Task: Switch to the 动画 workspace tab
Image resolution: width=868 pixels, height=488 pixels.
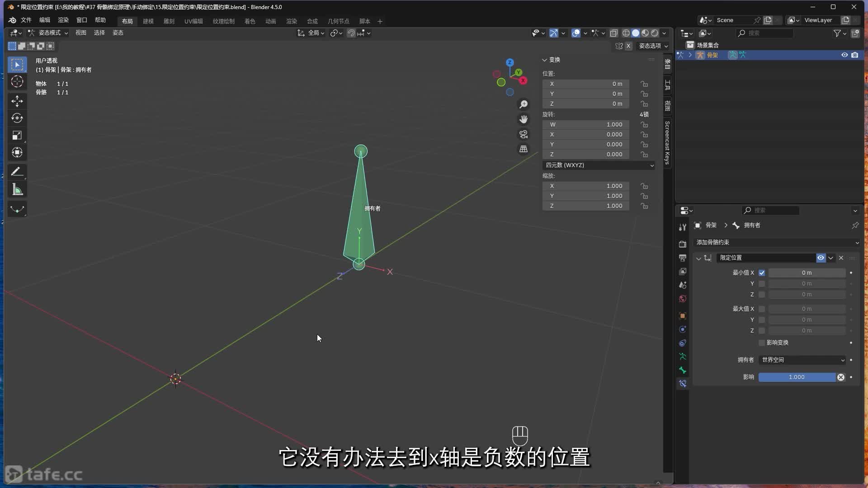Action: pos(271,21)
